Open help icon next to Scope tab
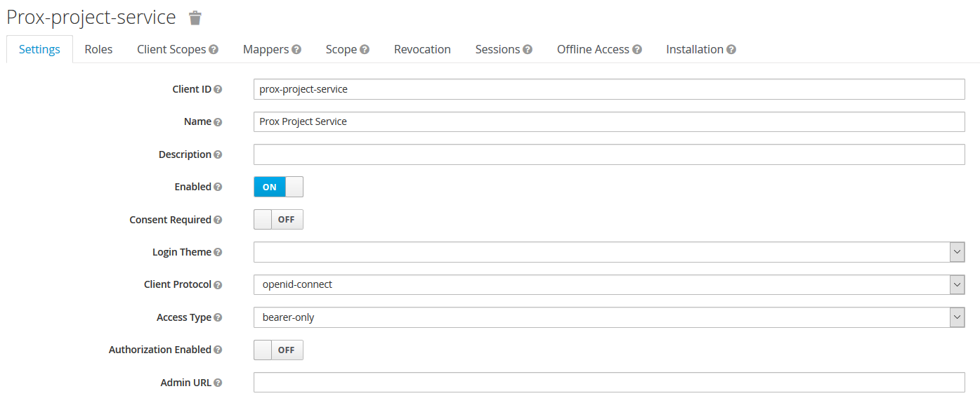This screenshot has height=403, width=980. pos(365,50)
